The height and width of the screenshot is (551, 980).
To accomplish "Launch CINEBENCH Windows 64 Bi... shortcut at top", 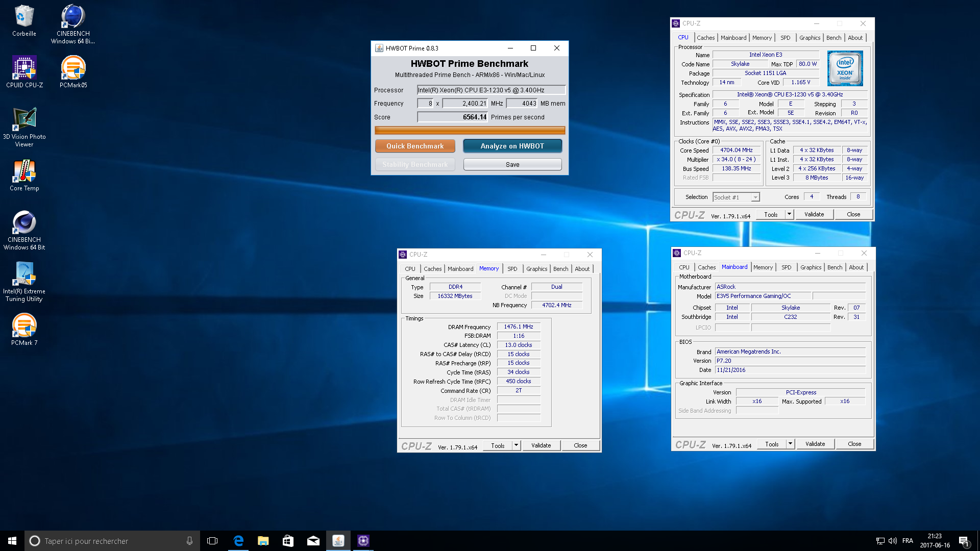I will pyautogui.click(x=73, y=24).
